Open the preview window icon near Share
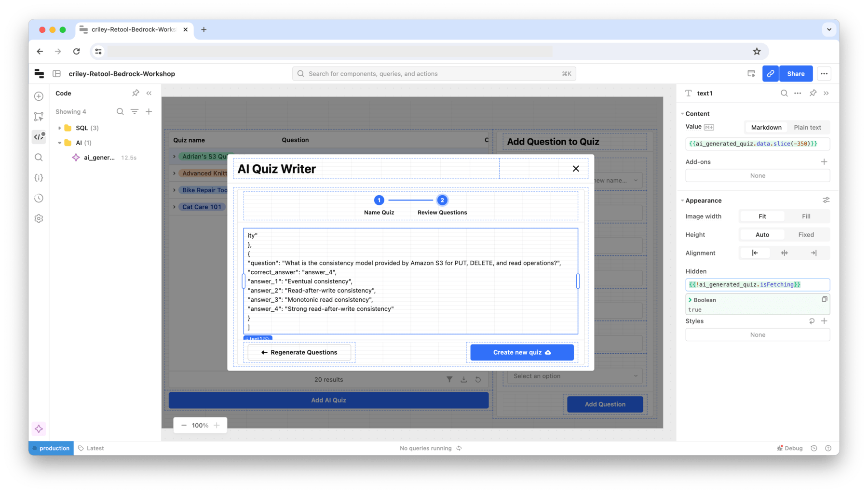Viewport: 868px width, 493px height. (x=751, y=74)
